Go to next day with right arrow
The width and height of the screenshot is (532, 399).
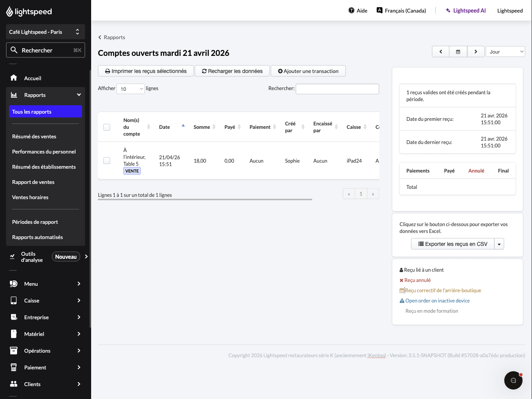[x=476, y=52]
